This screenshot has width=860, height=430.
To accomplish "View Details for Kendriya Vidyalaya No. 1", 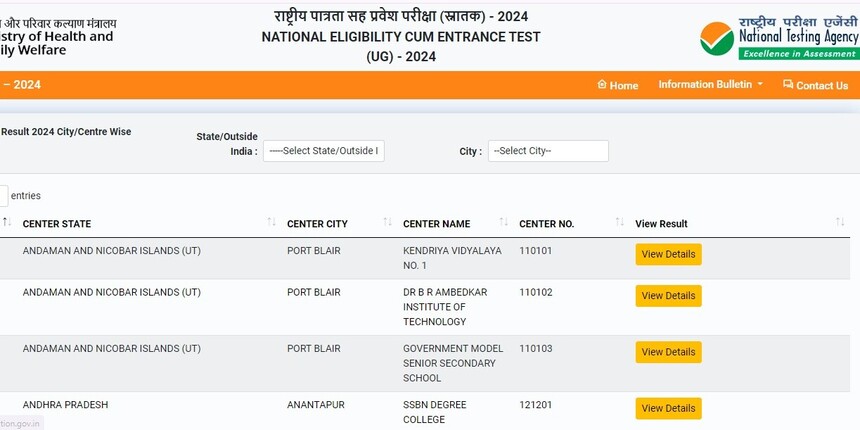I will coord(669,254).
